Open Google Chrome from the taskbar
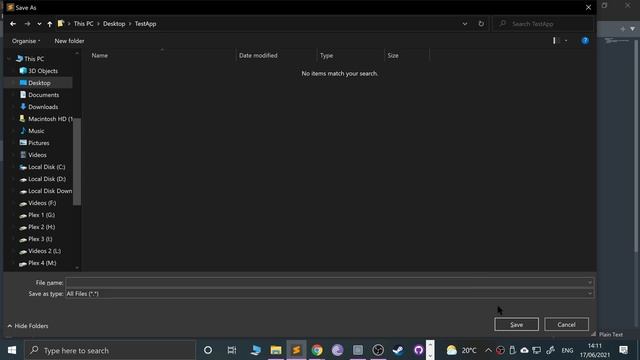The image size is (640, 360). tap(317, 350)
